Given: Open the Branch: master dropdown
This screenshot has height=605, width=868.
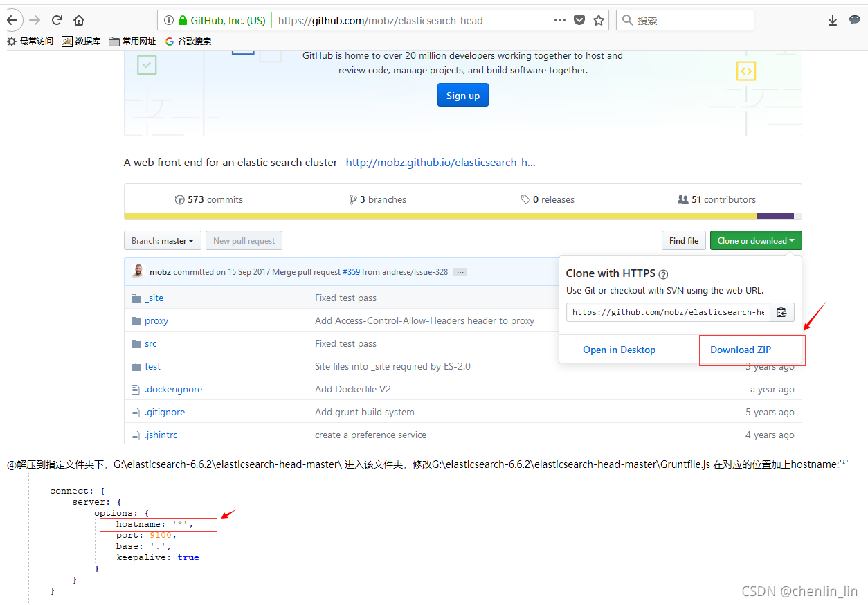Looking at the screenshot, I should pyautogui.click(x=163, y=241).
